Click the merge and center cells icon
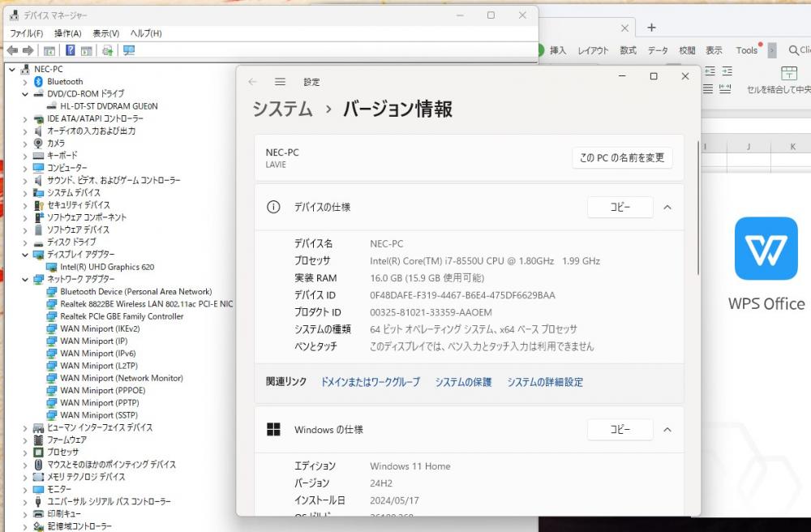The height and width of the screenshot is (532, 811). coord(789,72)
